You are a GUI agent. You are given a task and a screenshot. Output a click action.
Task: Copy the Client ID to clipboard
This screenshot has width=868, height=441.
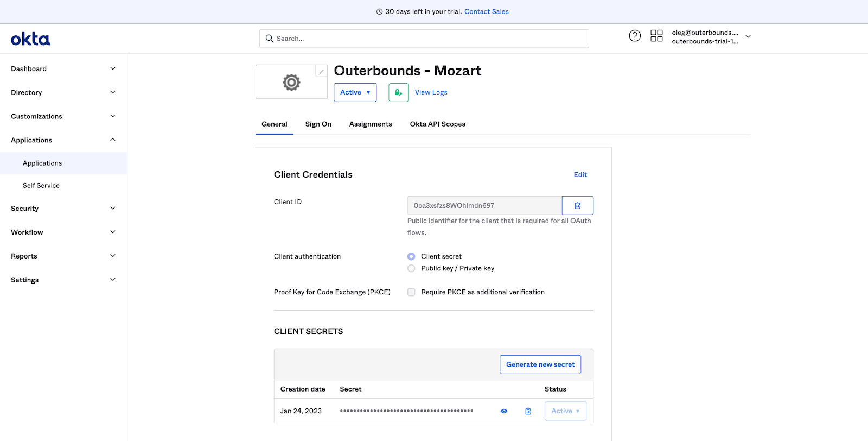578,205
